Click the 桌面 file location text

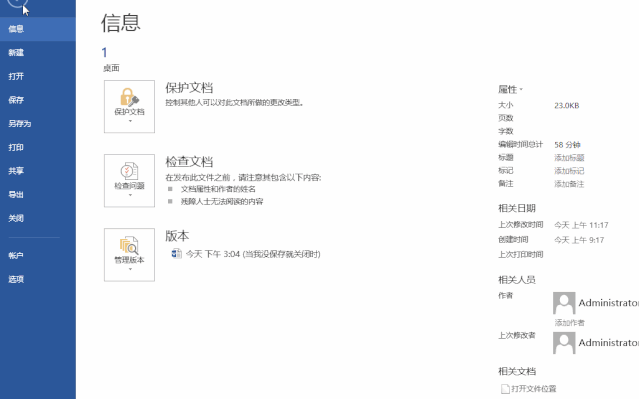pyautogui.click(x=111, y=68)
